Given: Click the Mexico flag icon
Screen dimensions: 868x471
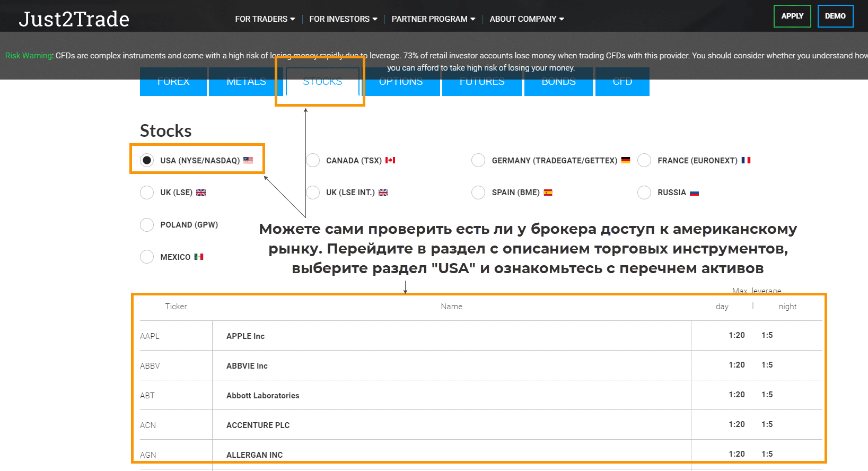Looking at the screenshot, I should [x=199, y=257].
